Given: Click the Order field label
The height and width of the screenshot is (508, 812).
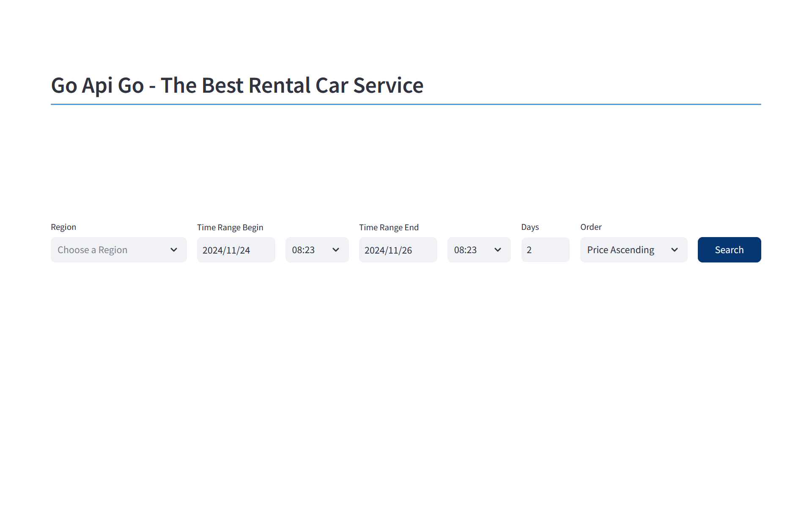Looking at the screenshot, I should tap(591, 227).
